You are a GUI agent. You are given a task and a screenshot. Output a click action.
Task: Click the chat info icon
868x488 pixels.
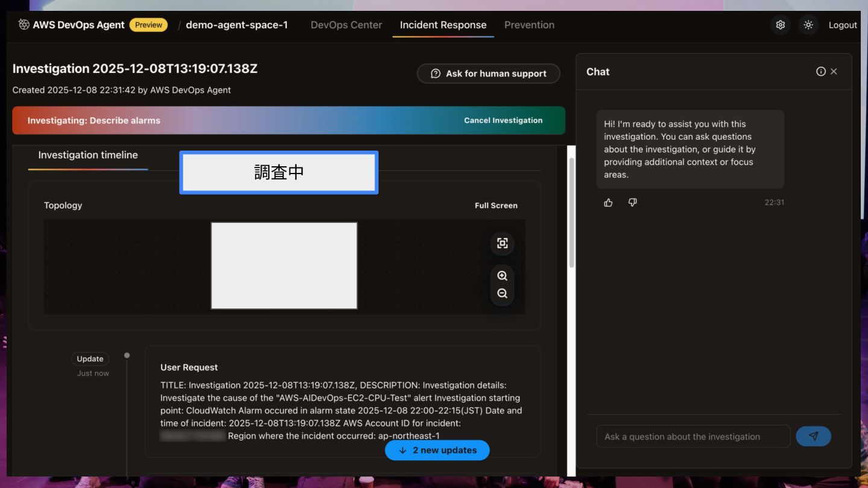pos(821,71)
